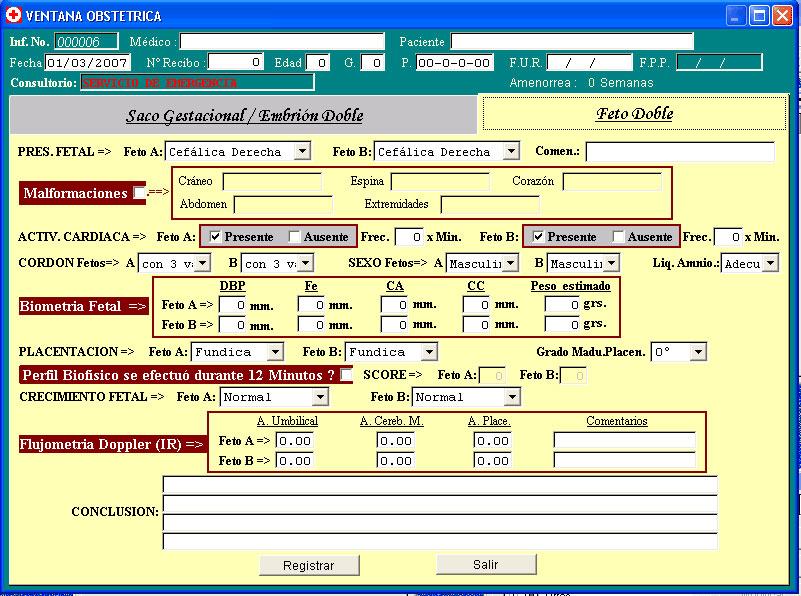Click the Edad field
The height and width of the screenshot is (596, 801).
click(x=318, y=63)
